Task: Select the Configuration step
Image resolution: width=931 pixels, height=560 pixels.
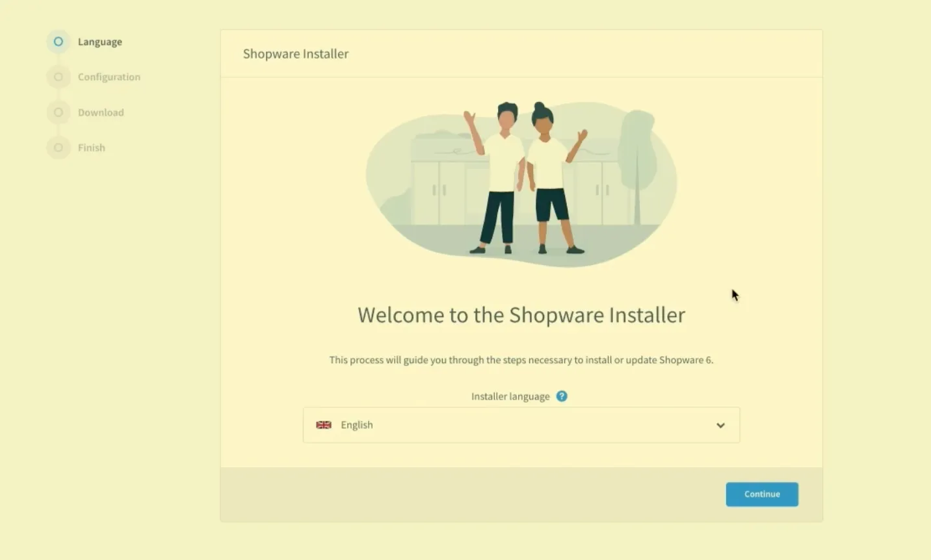Action: click(109, 77)
